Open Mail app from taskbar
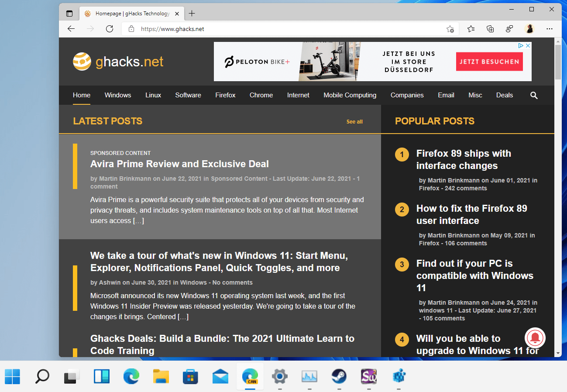 (220, 376)
